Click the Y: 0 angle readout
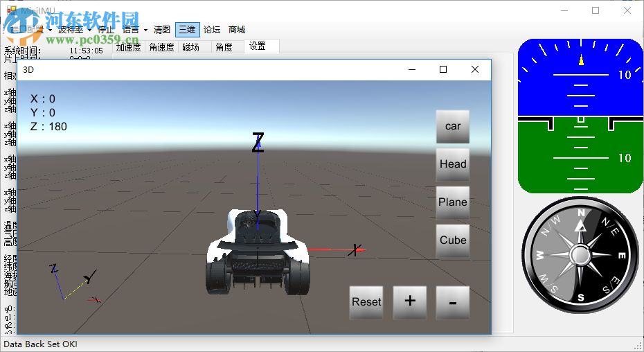This screenshot has width=644, height=352. tap(43, 113)
